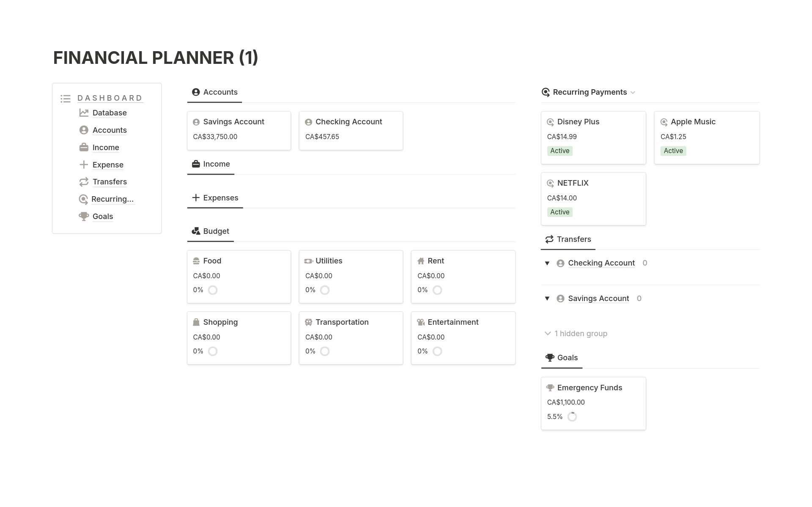Click the Recurring Payments circular icon
Image resolution: width=812 pixels, height=507 pixels.
[x=546, y=92]
